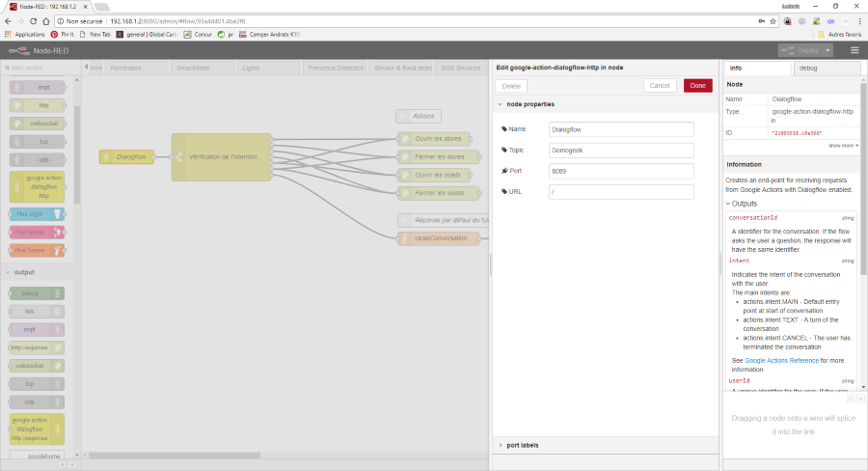This screenshot has height=471, width=868.
Task: Select the google action dialogflow http response node
Action: tap(37, 429)
